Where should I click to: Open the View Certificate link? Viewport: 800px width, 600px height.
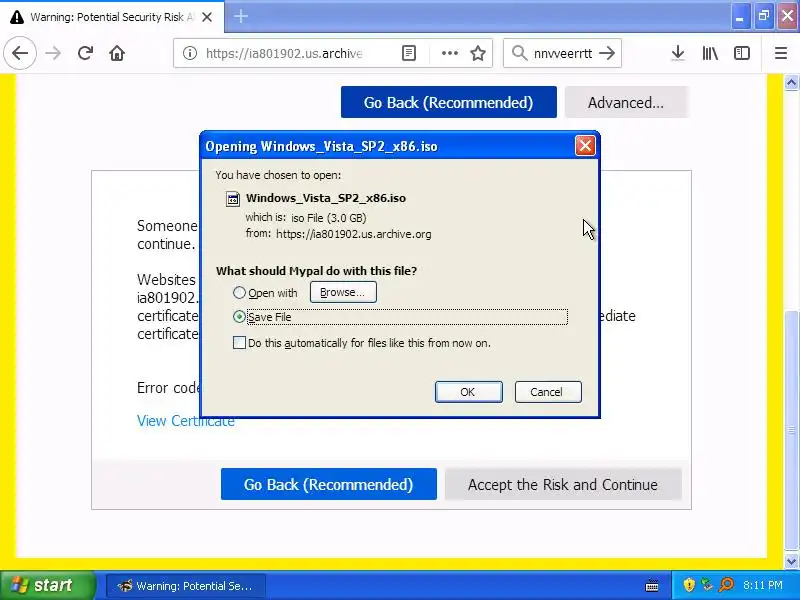coord(186,421)
